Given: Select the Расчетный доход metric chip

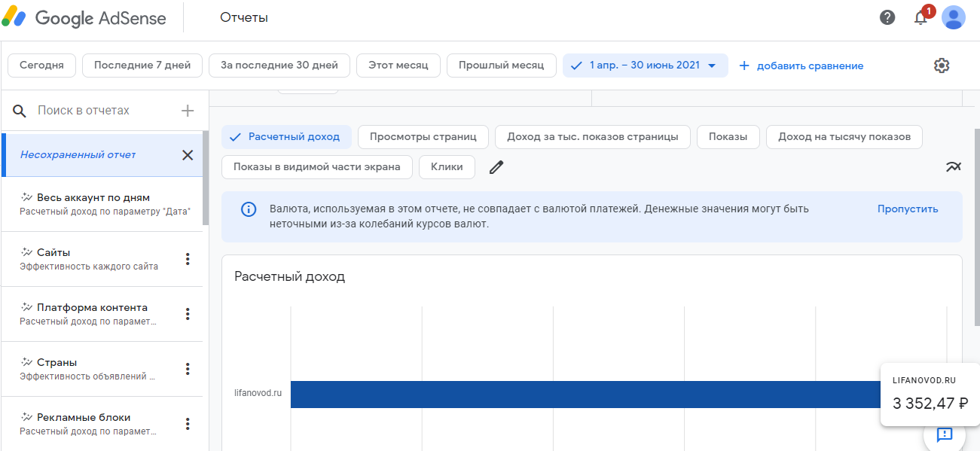Looking at the screenshot, I should tap(286, 137).
